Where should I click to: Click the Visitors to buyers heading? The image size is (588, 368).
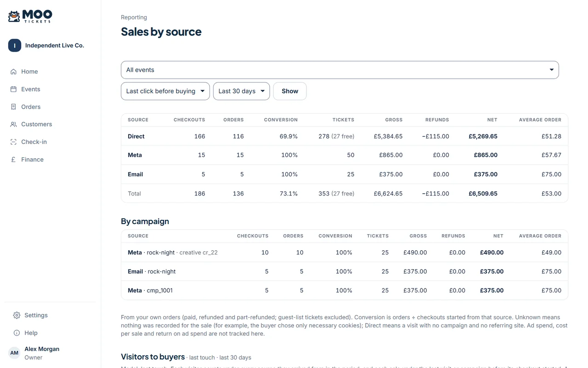(153, 356)
